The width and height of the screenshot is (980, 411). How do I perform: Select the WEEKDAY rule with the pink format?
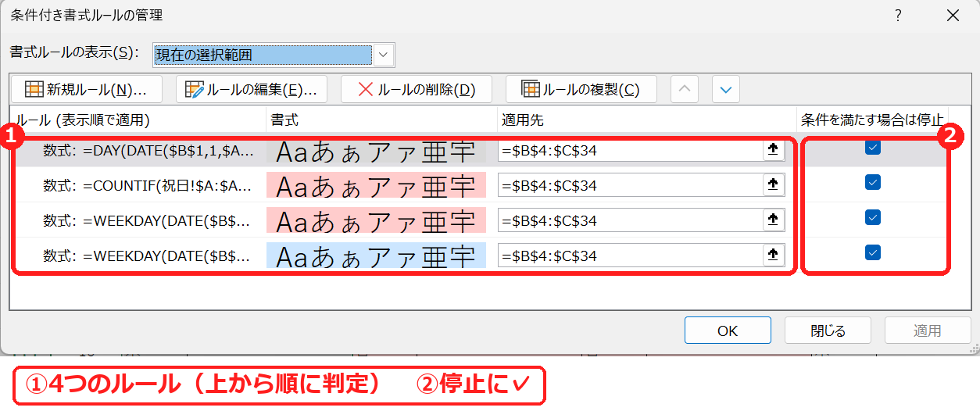point(148,220)
